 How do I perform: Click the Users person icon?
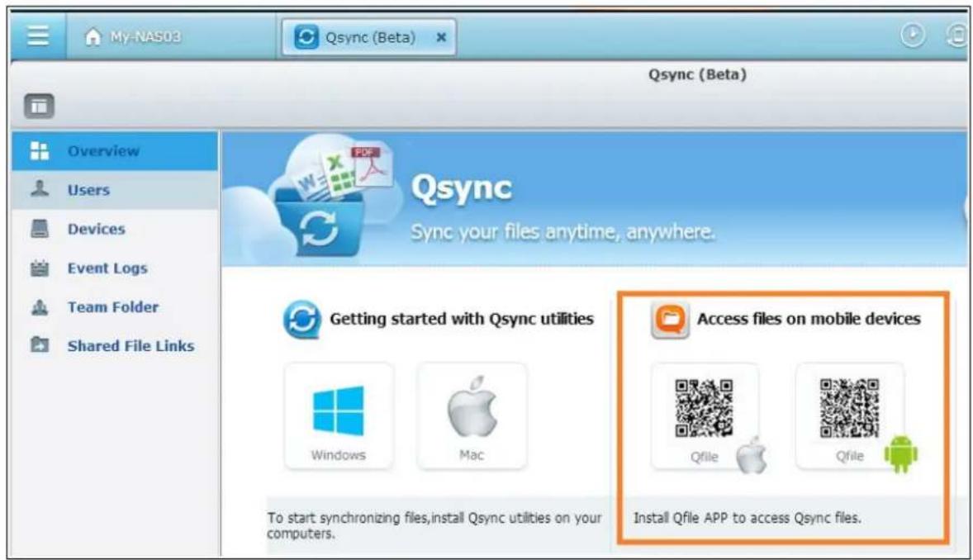(40, 188)
